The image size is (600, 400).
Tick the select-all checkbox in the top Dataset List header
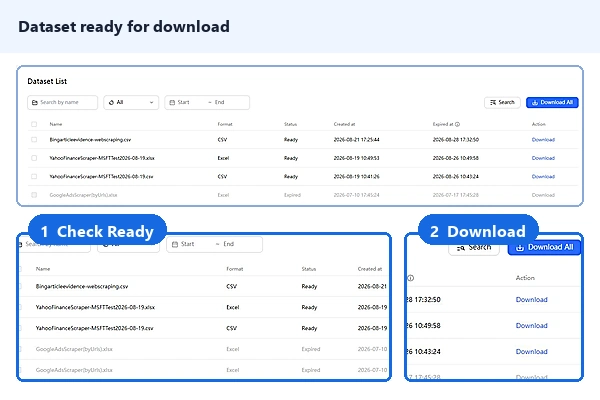[34, 124]
